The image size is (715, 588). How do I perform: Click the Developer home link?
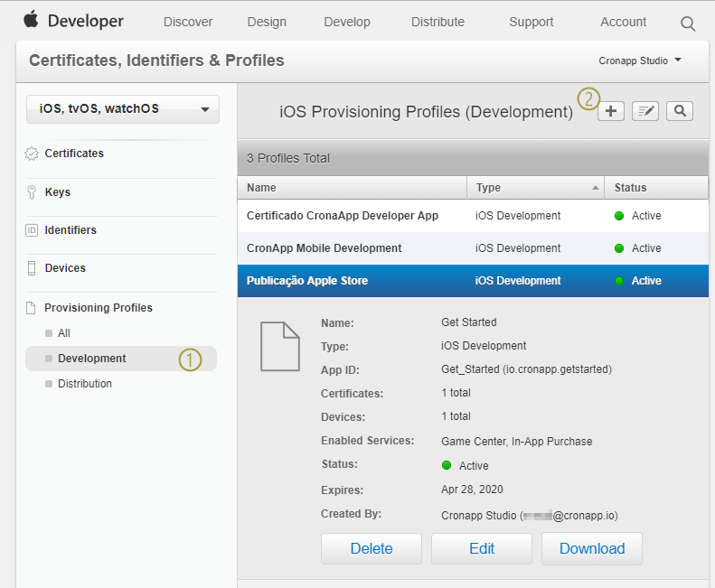[85, 21]
